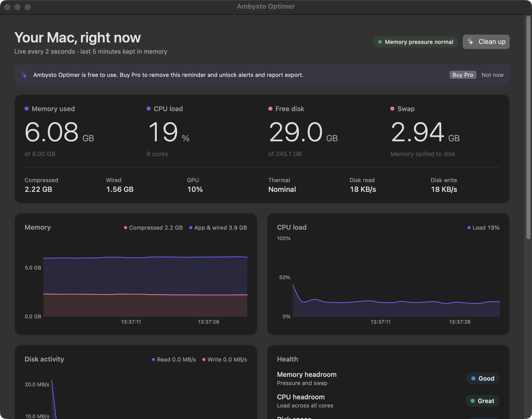Click the Wired 1.56 GB stat

[120, 185]
